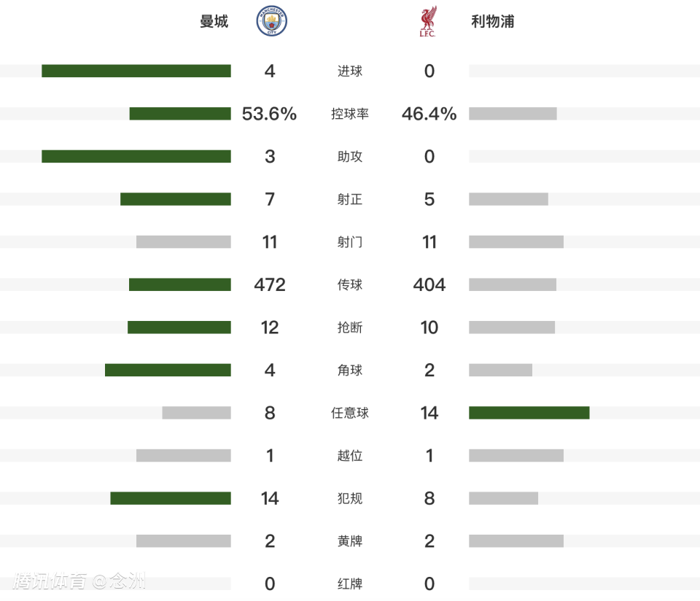Select the 利物浦 team name
This screenshot has width=700, height=601.
point(493,22)
